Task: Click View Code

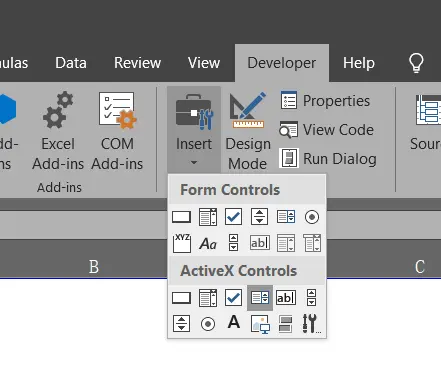Action: 326,130
